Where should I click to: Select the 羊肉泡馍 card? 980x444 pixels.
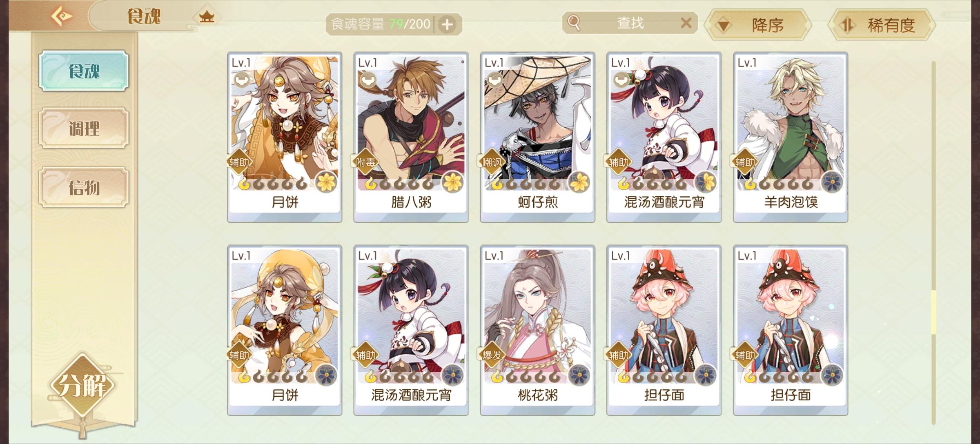[791, 137]
